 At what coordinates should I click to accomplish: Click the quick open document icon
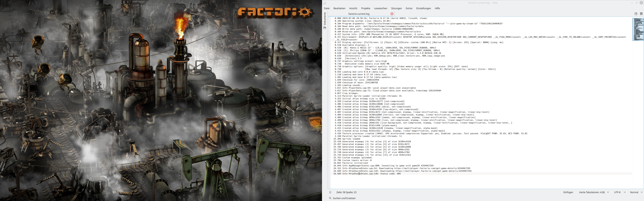pyautogui.click(x=636, y=14)
